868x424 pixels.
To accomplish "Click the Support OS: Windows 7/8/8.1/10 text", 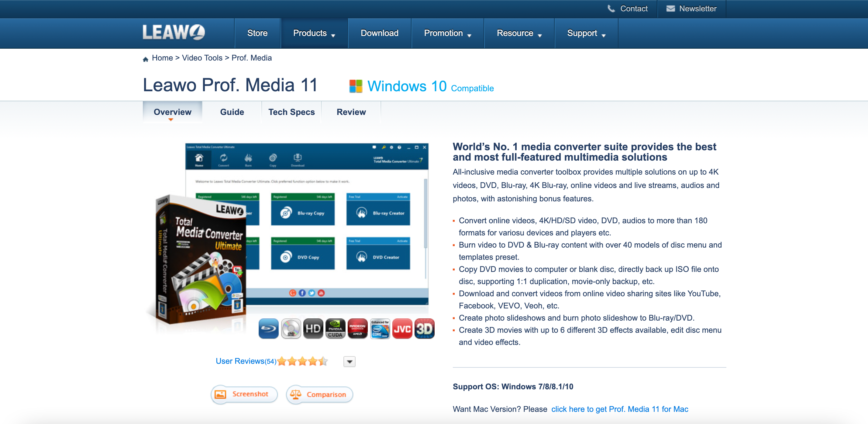I will tap(513, 387).
